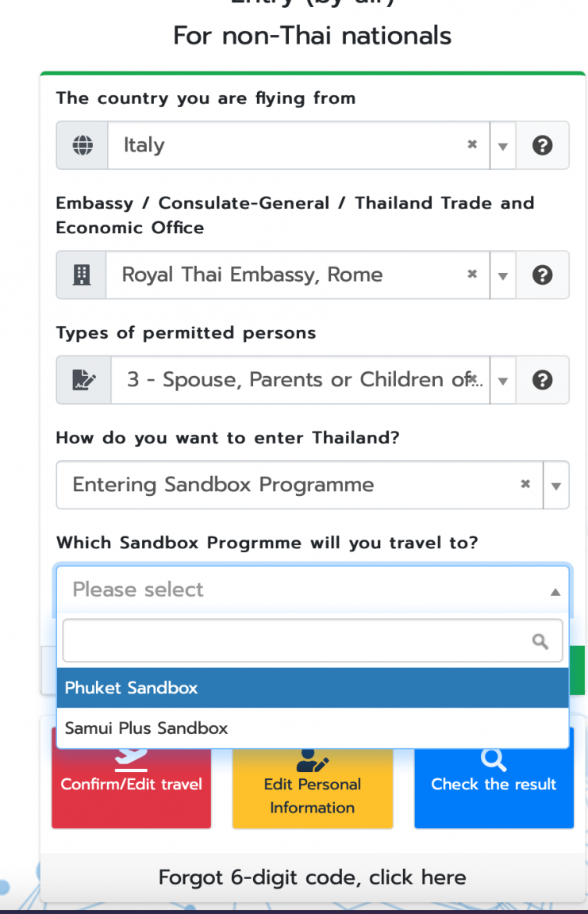Viewport: 588px width, 914px height.
Task: Expand the Embassy dropdown arrow
Action: (503, 275)
